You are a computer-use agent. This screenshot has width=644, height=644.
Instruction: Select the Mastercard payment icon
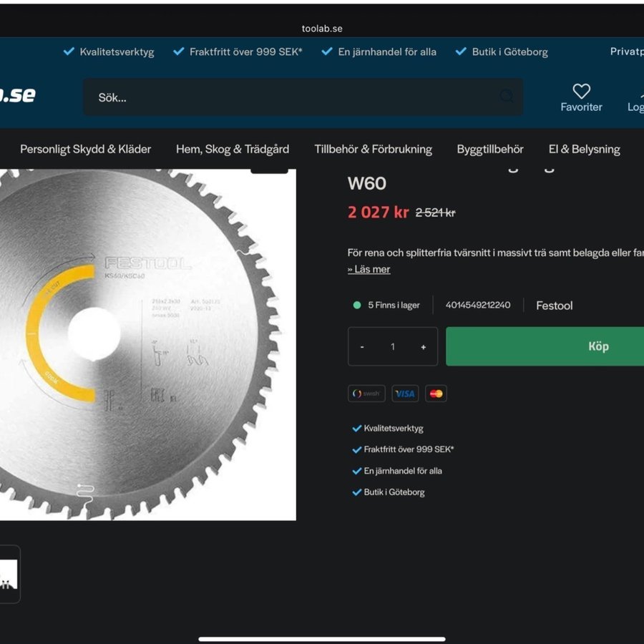(436, 394)
